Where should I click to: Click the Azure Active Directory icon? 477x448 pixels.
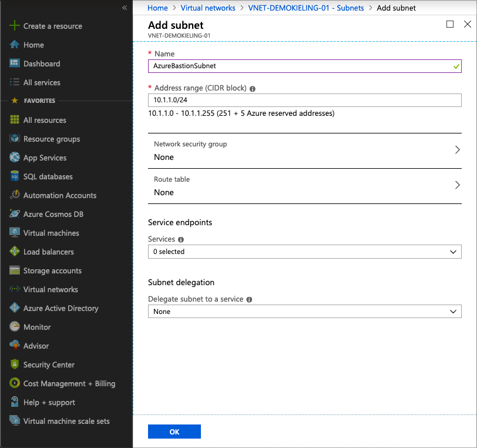point(14,308)
